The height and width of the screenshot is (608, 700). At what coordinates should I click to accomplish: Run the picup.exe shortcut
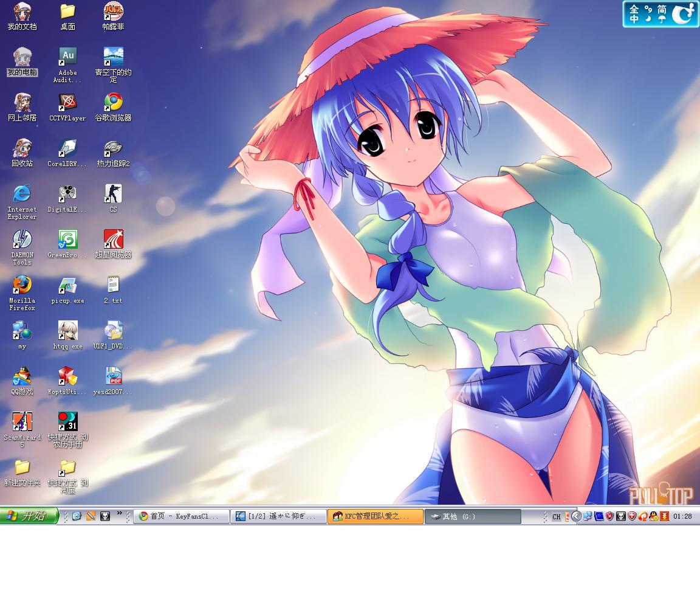pos(68,290)
